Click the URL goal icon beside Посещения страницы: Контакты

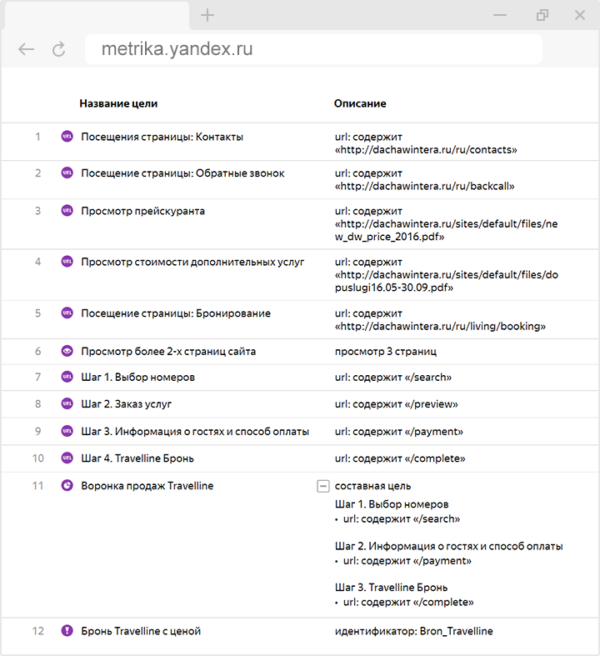68,137
